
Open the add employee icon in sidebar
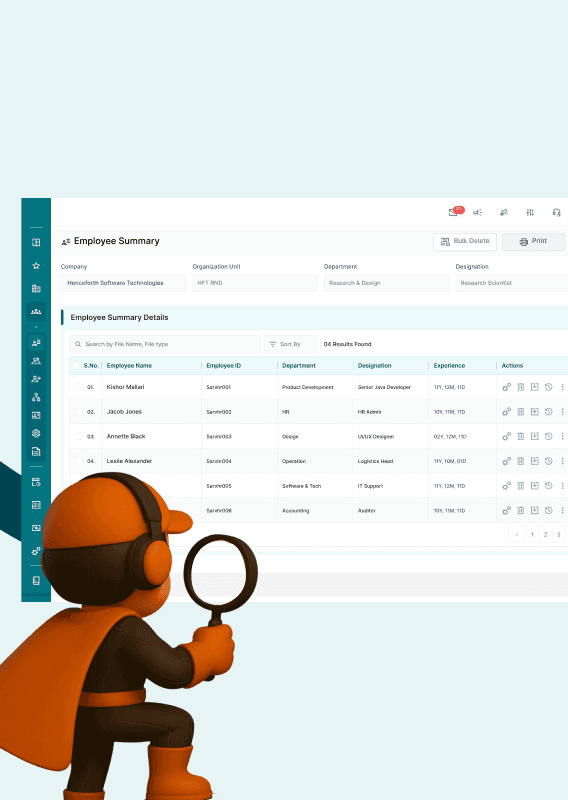pos(36,379)
